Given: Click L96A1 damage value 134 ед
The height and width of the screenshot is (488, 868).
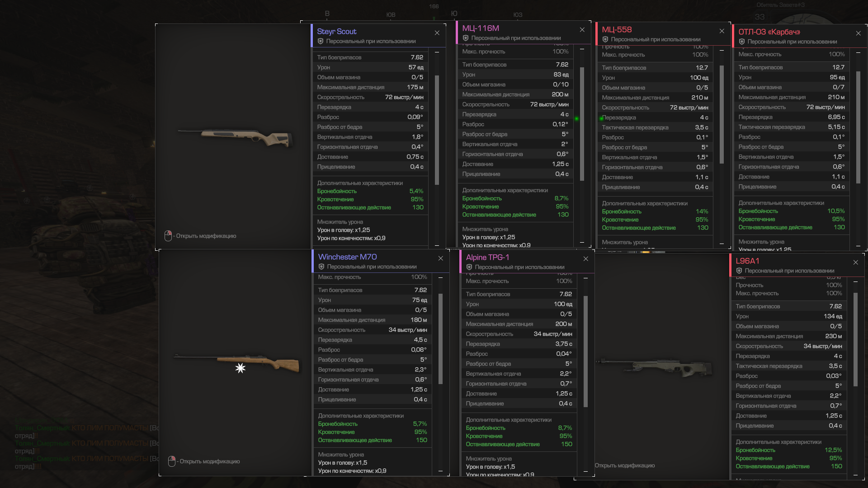Looking at the screenshot, I should [833, 316].
